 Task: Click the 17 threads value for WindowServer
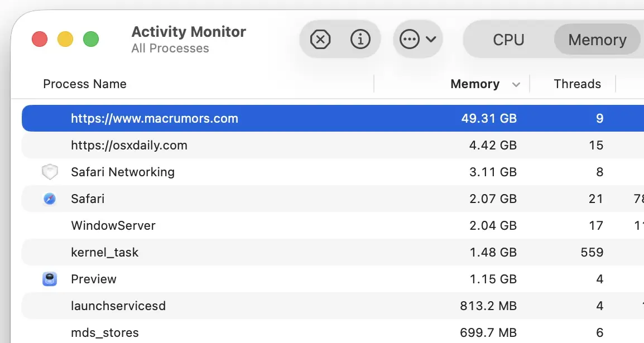tap(595, 225)
